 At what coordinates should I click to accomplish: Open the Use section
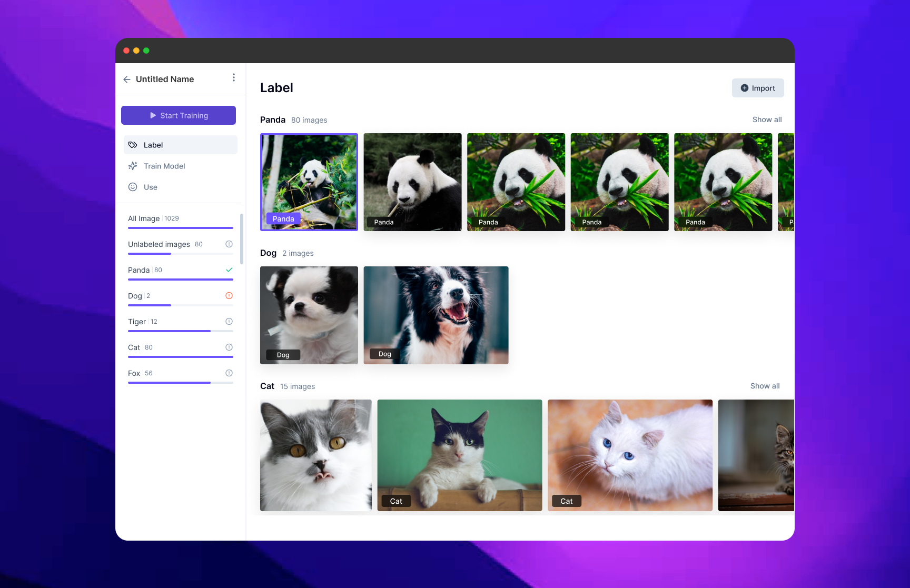point(181,187)
